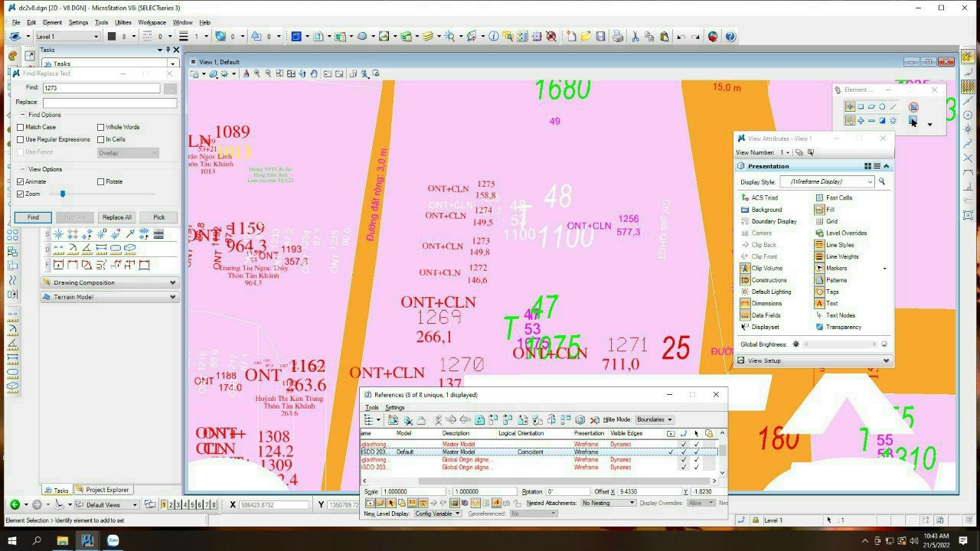
Task: Select Individual mode in Element Selection
Action: pyautogui.click(x=850, y=107)
